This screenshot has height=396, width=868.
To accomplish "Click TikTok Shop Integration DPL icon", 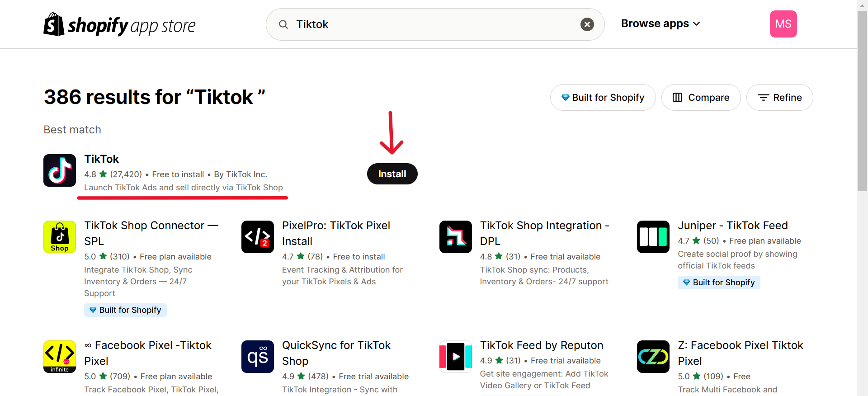I will (x=456, y=237).
